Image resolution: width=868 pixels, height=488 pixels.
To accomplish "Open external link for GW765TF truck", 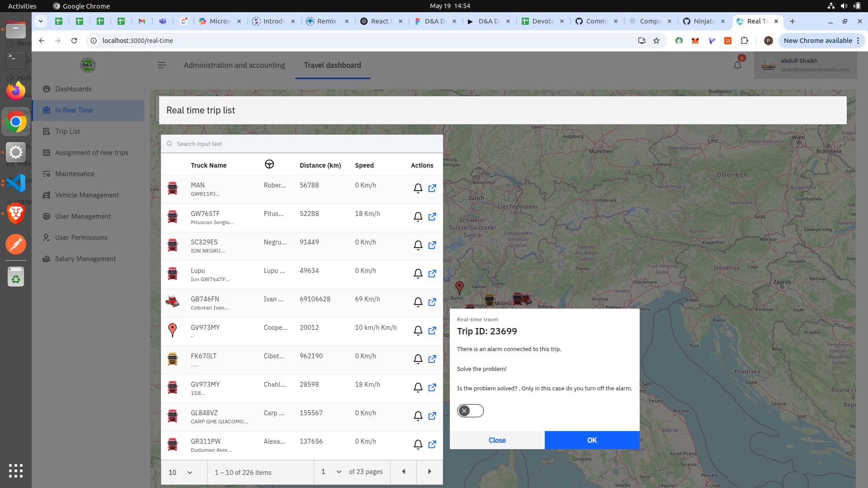I will click(432, 217).
